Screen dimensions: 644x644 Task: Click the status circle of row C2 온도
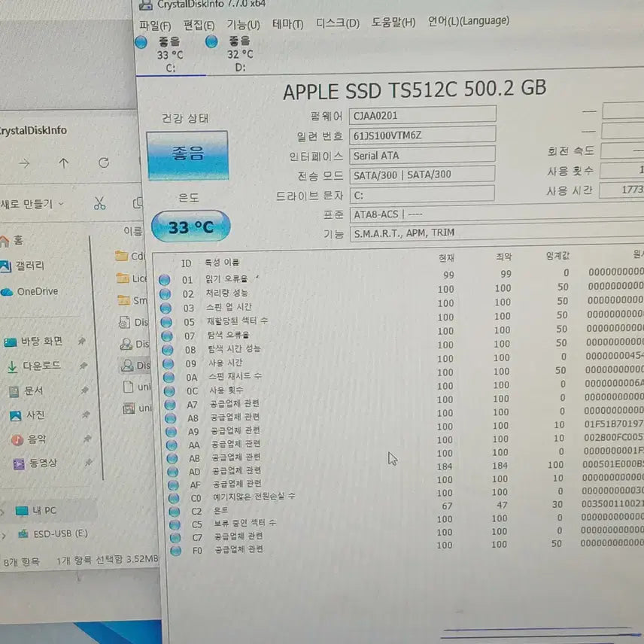click(x=174, y=512)
